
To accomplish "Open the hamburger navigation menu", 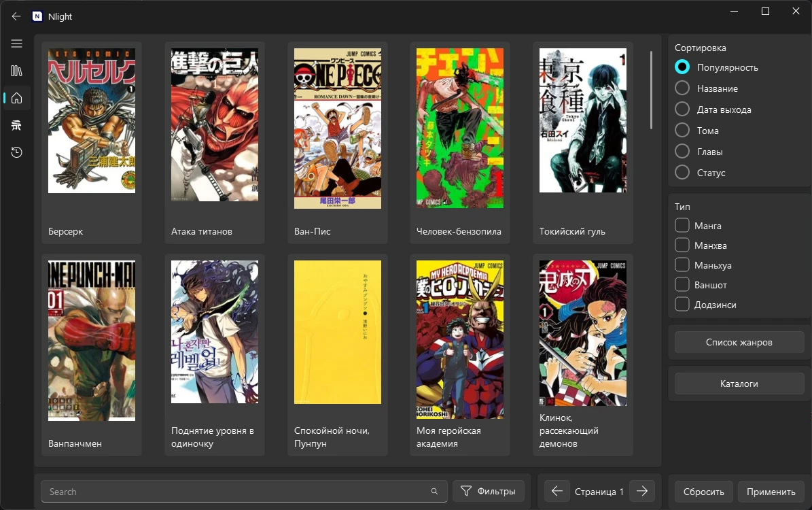I will click(x=16, y=44).
